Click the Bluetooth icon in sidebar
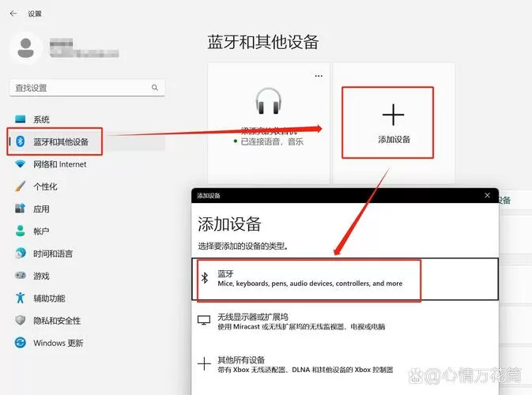 click(x=21, y=141)
